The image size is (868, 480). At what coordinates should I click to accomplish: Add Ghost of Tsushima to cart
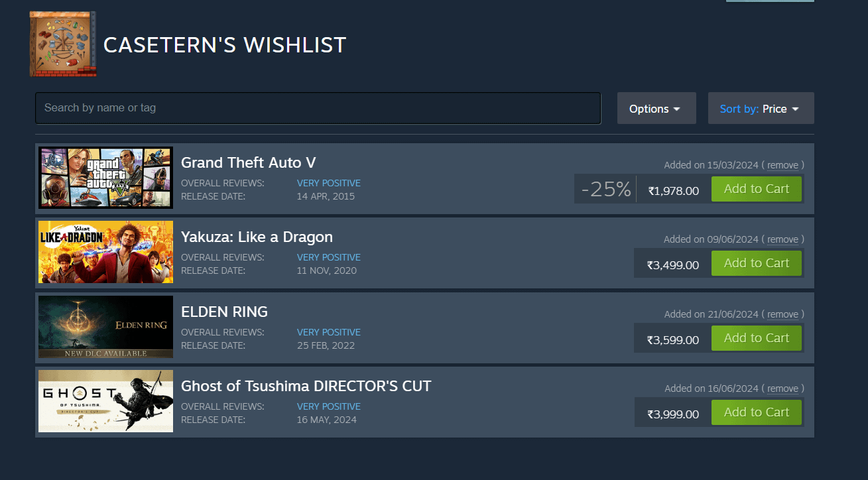pos(756,412)
